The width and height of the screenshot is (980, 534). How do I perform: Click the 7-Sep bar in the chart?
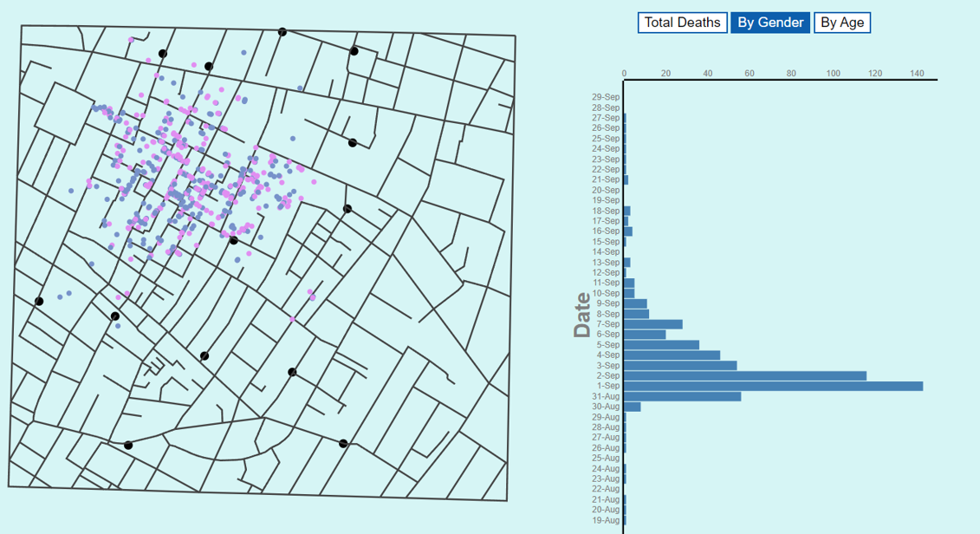(x=653, y=324)
